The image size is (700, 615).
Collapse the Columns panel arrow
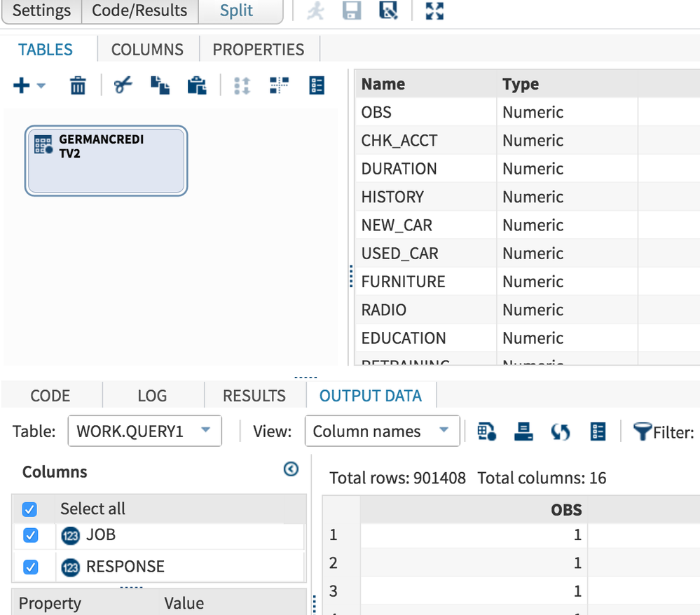(x=291, y=470)
